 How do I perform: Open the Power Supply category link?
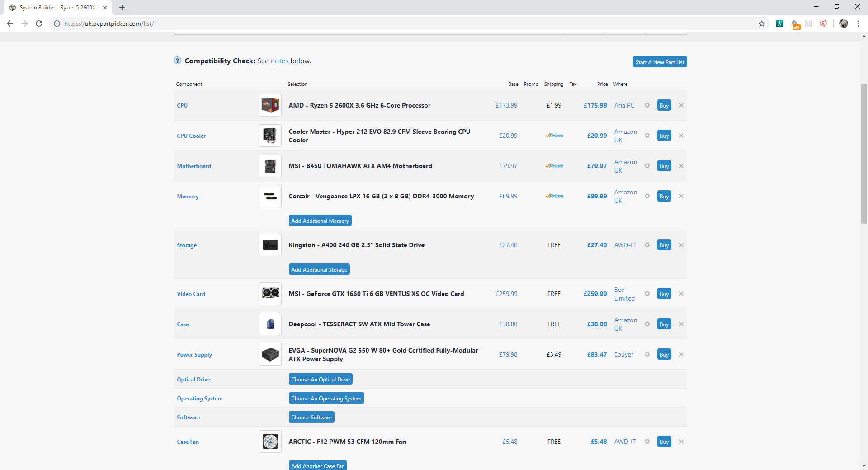pyautogui.click(x=194, y=354)
